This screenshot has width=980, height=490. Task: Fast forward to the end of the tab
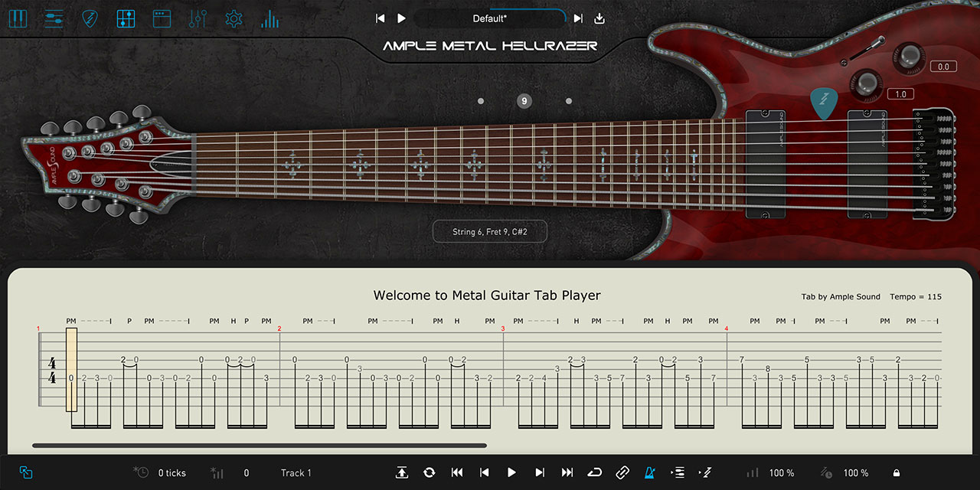click(x=567, y=473)
